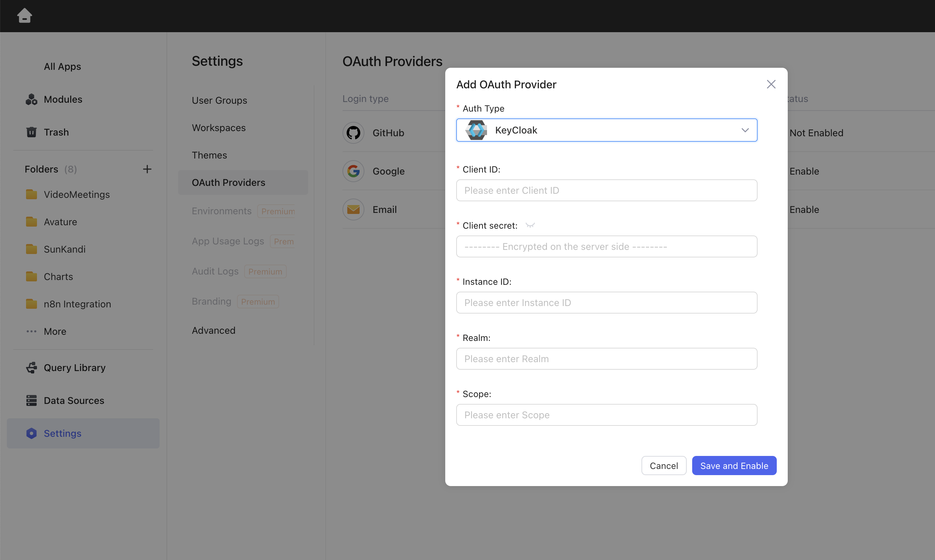Close the dialog with the X icon
The image size is (935, 560).
coord(771,84)
